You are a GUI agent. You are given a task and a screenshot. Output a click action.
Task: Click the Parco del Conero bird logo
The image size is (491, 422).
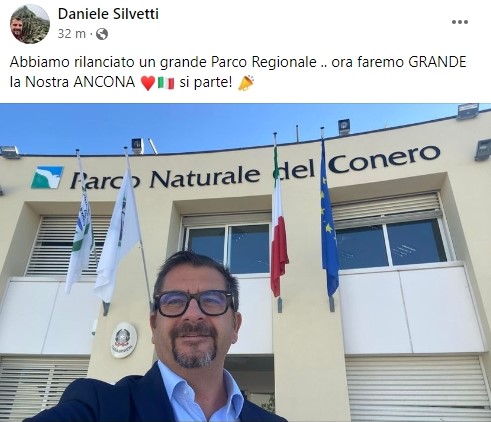(47, 177)
